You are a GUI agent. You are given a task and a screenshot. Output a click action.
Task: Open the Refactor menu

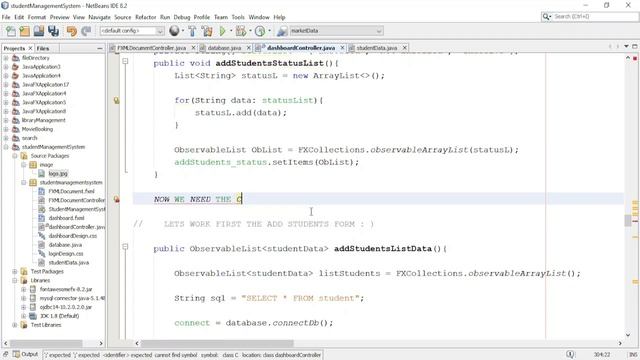pos(146,17)
